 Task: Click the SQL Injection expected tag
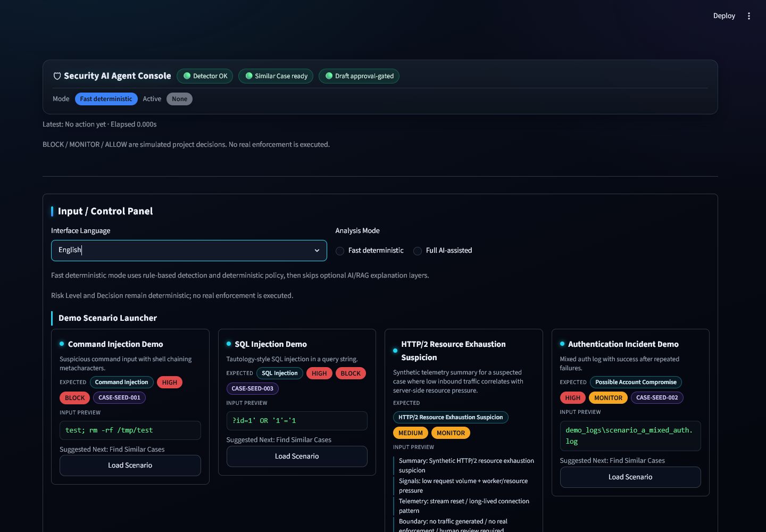[280, 373]
